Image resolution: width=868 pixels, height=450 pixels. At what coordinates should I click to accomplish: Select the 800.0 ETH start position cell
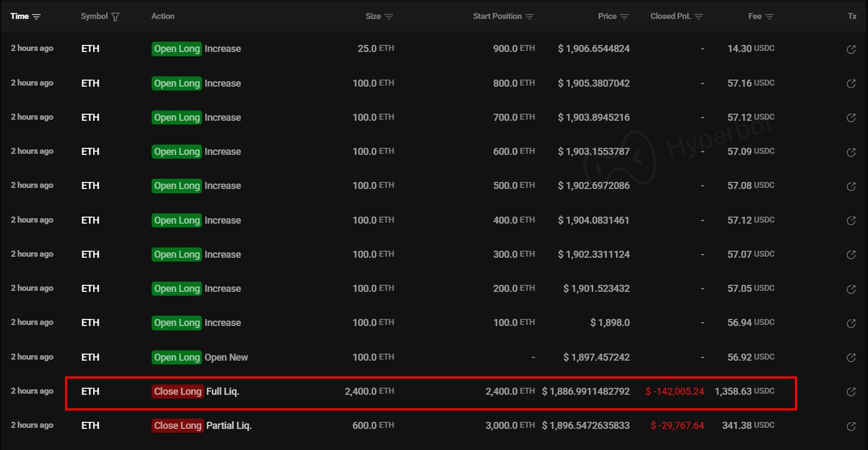514,83
